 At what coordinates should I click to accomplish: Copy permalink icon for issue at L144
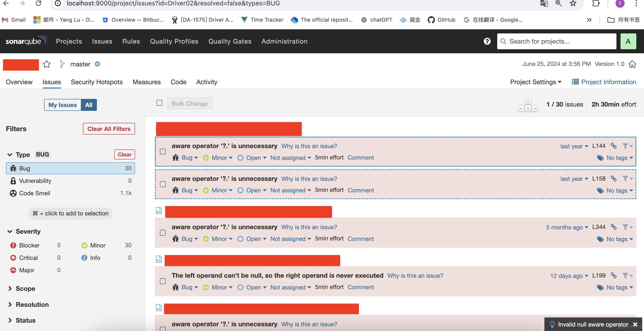click(614, 146)
